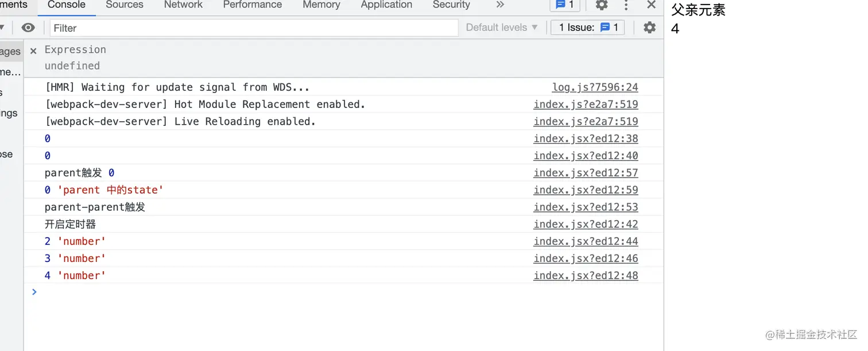Open the Default levels dropdown
The height and width of the screenshot is (351, 868).
pos(502,28)
